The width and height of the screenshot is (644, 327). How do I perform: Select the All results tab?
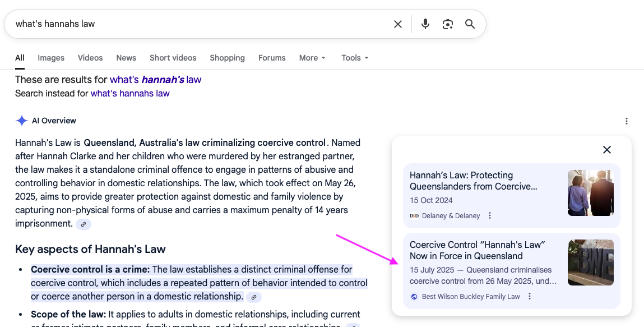(20, 58)
